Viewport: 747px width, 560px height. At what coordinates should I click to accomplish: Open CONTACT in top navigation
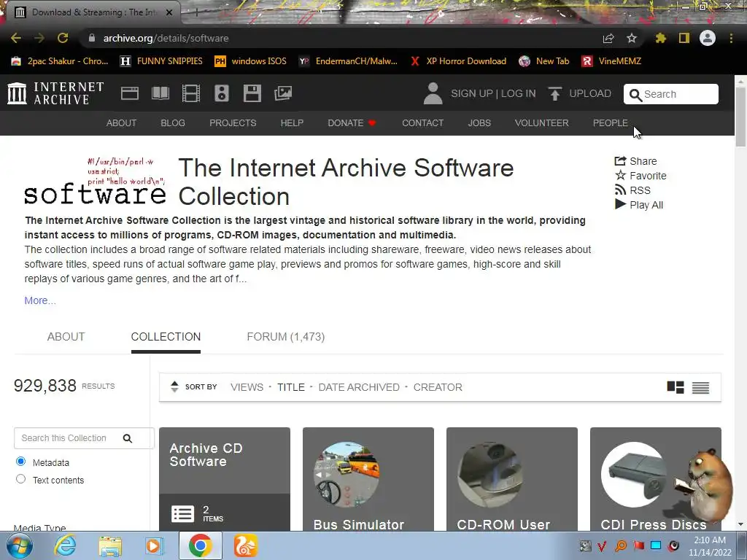422,122
